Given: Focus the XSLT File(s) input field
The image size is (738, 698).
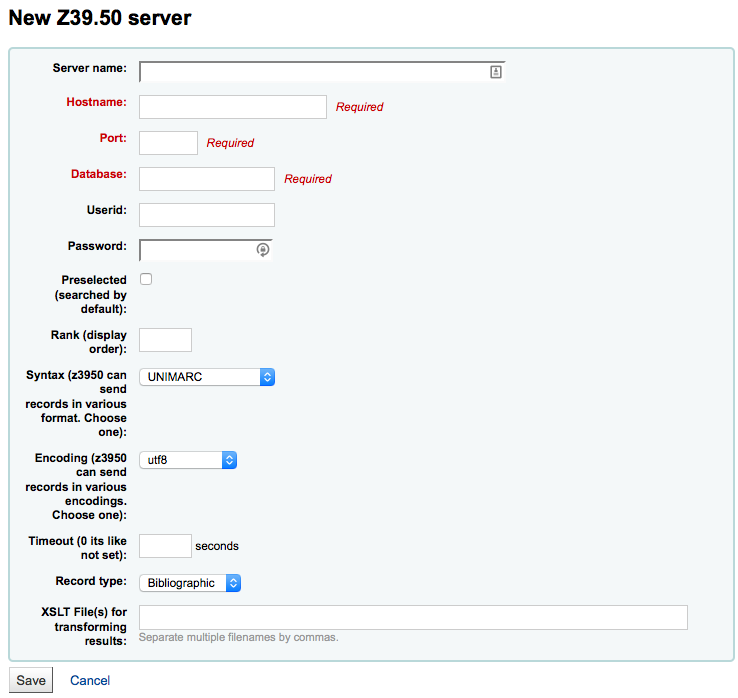Looking at the screenshot, I should pos(413,617).
